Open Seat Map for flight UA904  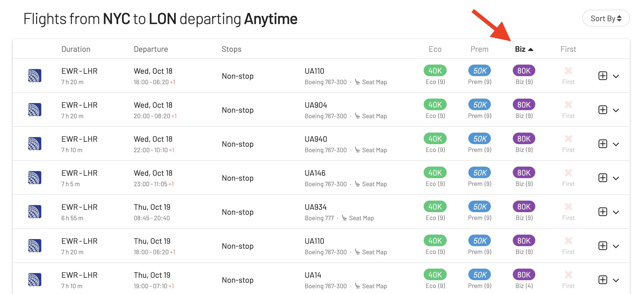371,116
